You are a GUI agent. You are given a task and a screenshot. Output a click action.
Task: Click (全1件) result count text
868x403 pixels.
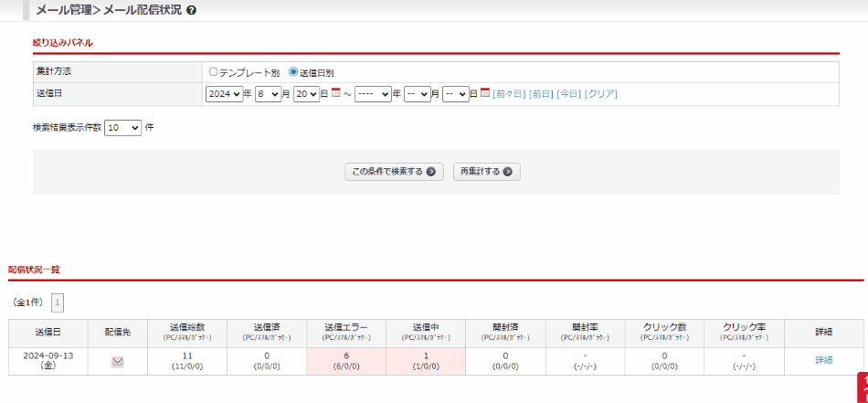[27, 302]
